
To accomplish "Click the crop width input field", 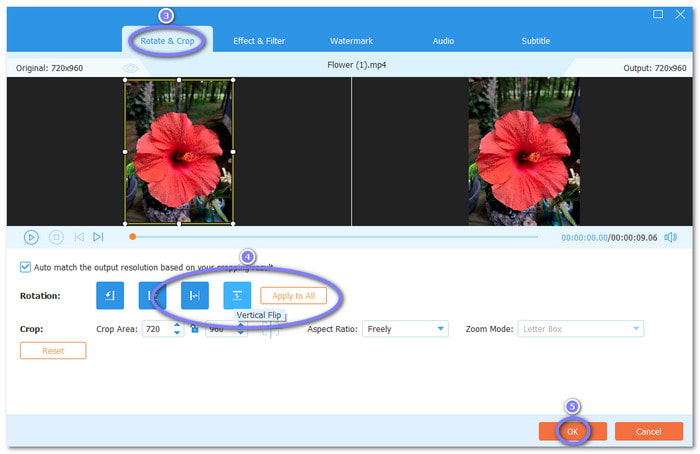I will pyautogui.click(x=157, y=329).
